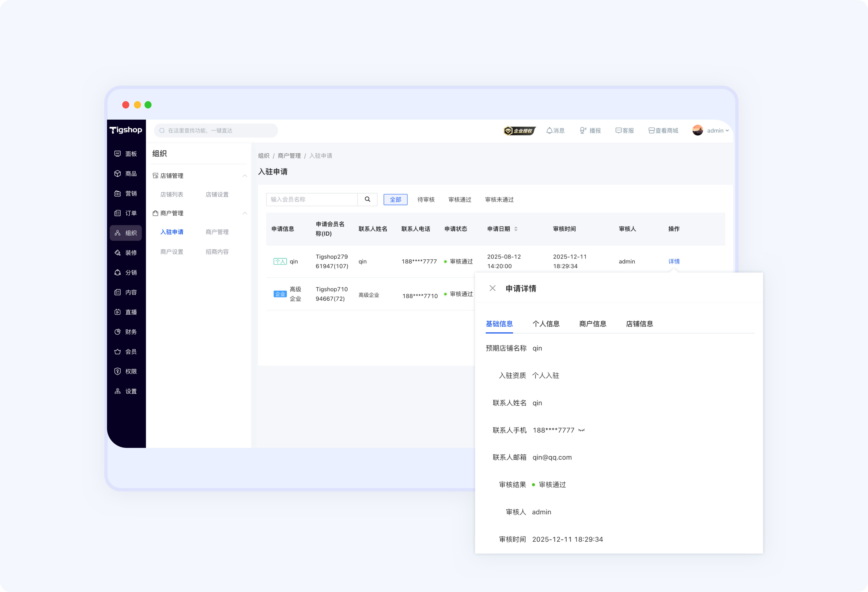Switch to 个人信息 tab in detail panel

click(546, 324)
